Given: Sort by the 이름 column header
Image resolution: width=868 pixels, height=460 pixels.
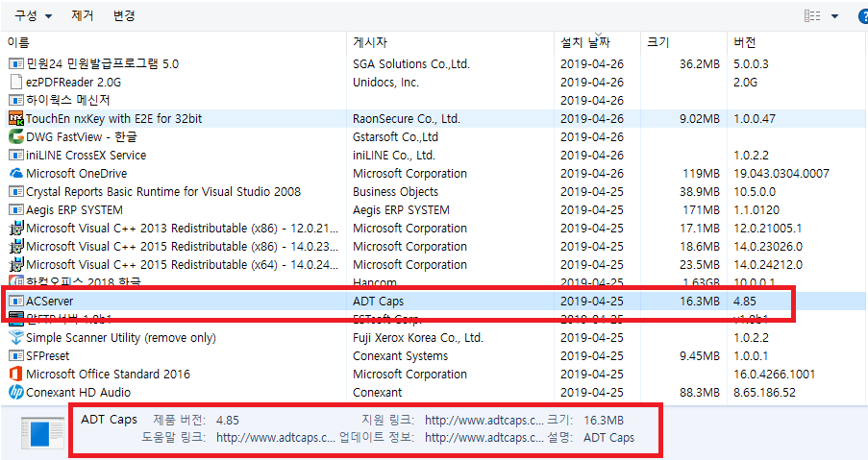Looking at the screenshot, I should tap(18, 42).
